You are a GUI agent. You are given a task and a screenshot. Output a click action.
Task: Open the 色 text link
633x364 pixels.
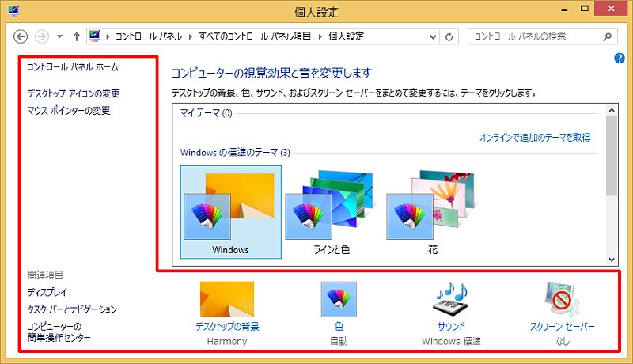(x=339, y=327)
